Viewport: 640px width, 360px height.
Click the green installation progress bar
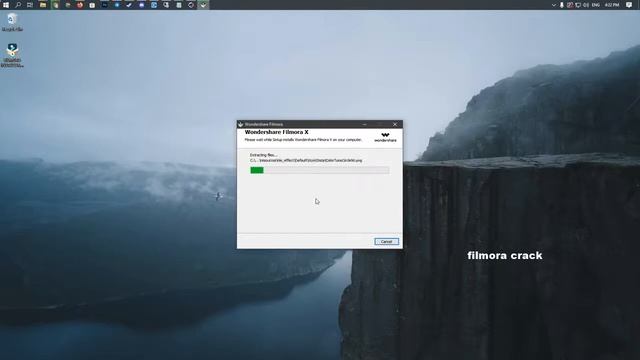point(320,170)
